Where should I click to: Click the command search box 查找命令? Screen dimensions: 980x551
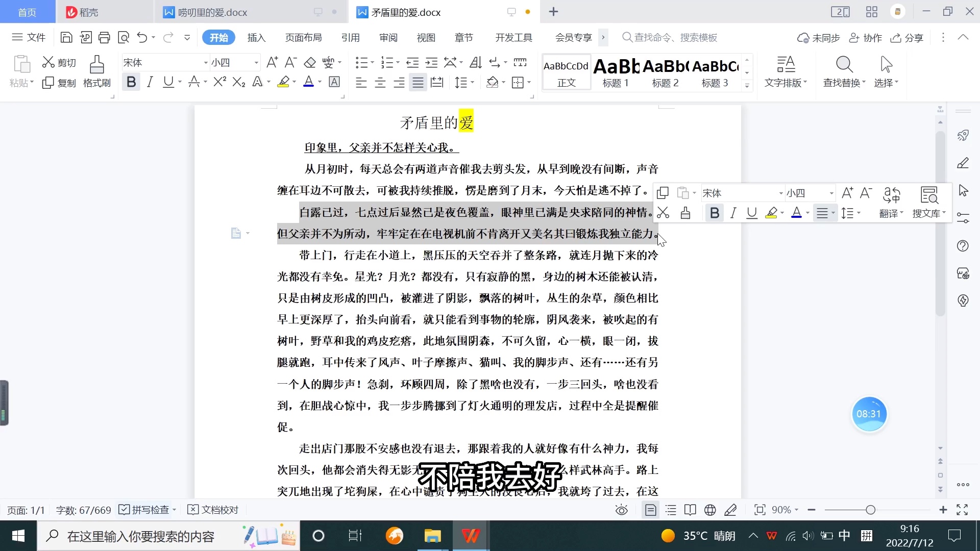(x=670, y=37)
